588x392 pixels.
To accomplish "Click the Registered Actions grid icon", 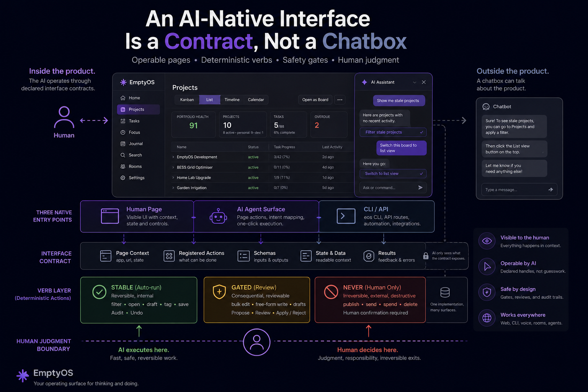I will click(x=169, y=256).
